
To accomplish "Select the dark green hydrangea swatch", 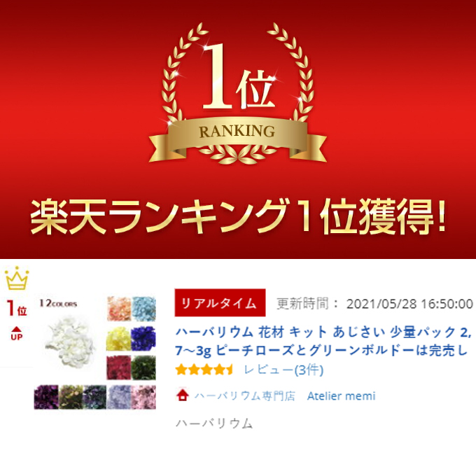I will (x=143, y=367).
